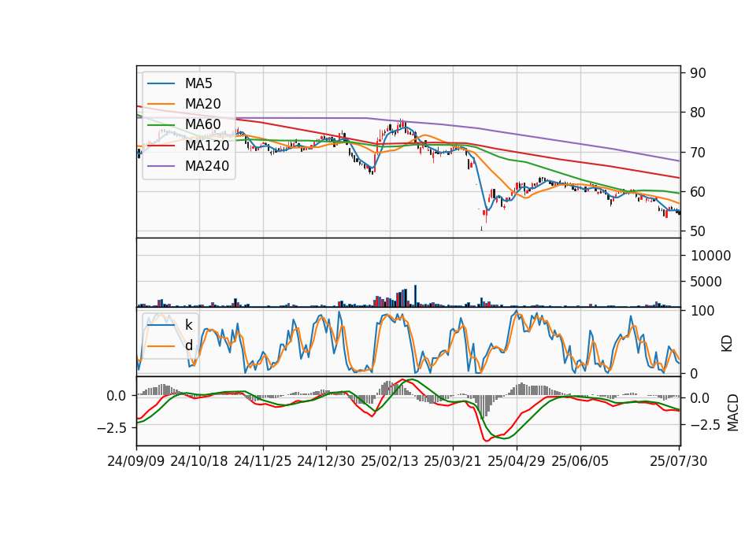Click the 5000 volume axis label

pyautogui.click(x=706, y=282)
